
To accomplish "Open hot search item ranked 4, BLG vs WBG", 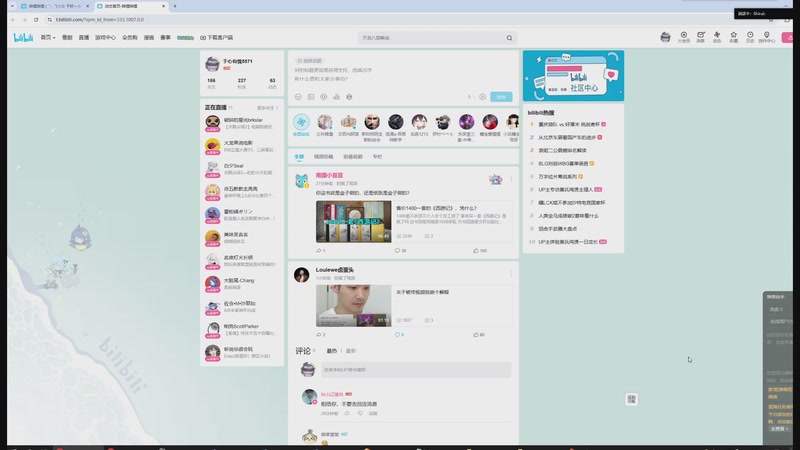I will (x=563, y=163).
